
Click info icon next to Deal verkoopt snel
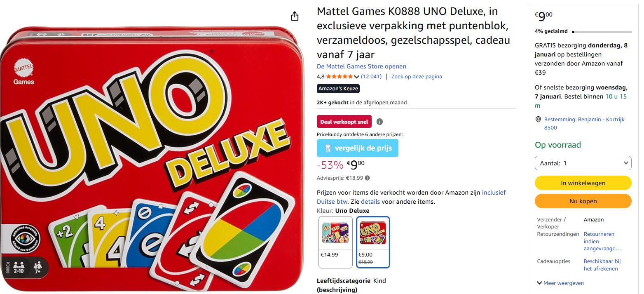pos(380,122)
